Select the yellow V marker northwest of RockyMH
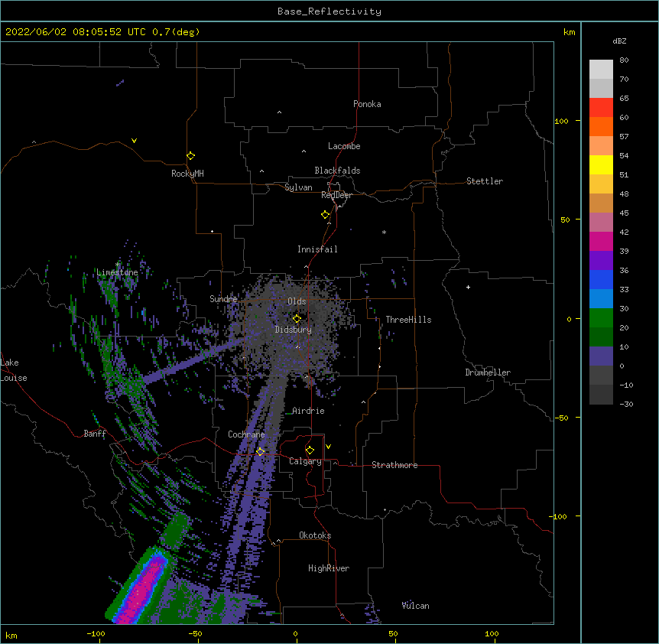The height and width of the screenshot is (644, 659). (134, 141)
